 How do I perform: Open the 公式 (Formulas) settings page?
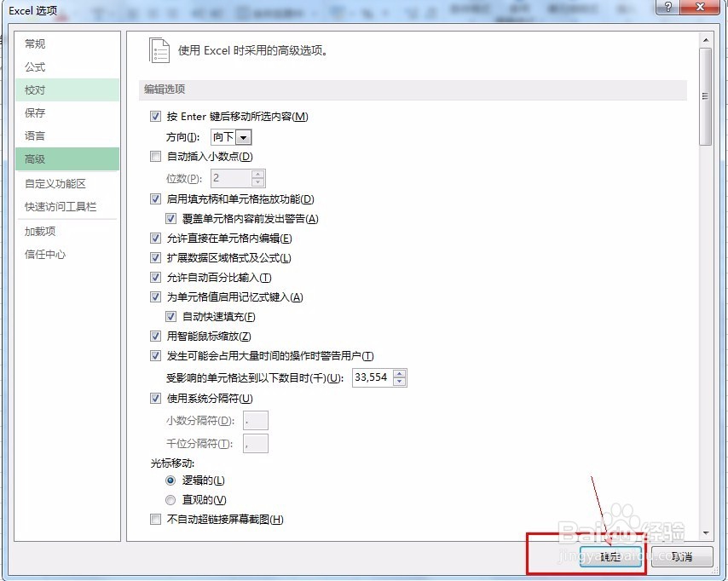coord(35,67)
